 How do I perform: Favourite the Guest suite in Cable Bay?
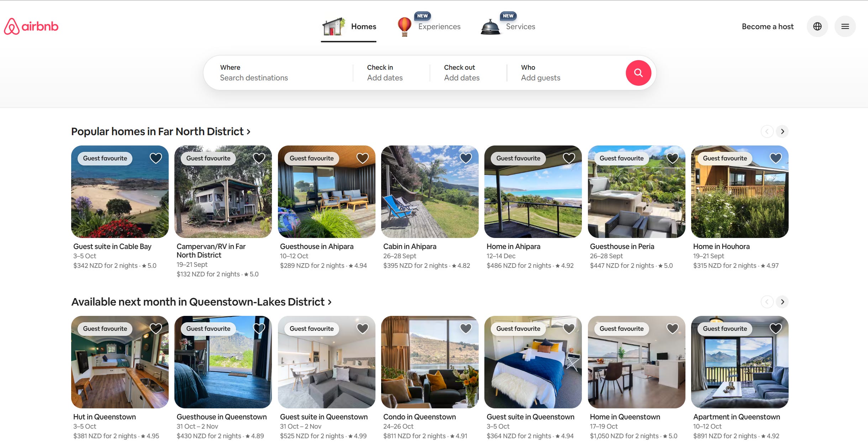[x=156, y=158]
